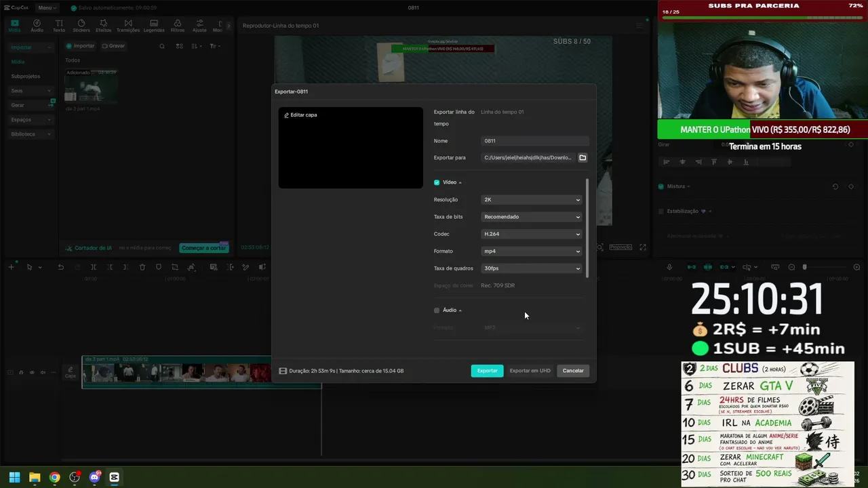Click the timeline Split icon
Image resolution: width=868 pixels, height=488 pixels.
(94, 267)
